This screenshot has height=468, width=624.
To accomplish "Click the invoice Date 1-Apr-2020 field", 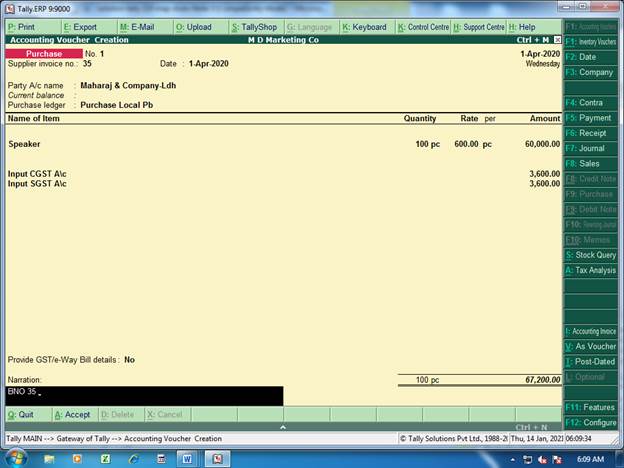I will point(209,64).
